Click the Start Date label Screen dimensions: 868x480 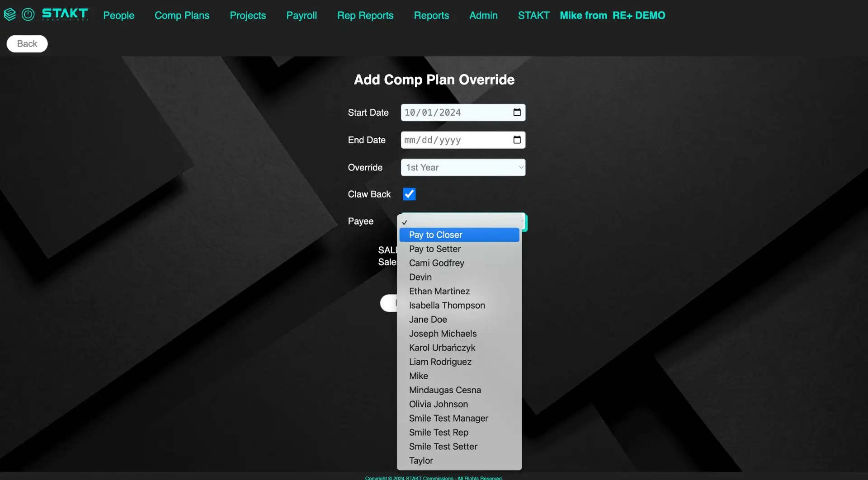[368, 113]
